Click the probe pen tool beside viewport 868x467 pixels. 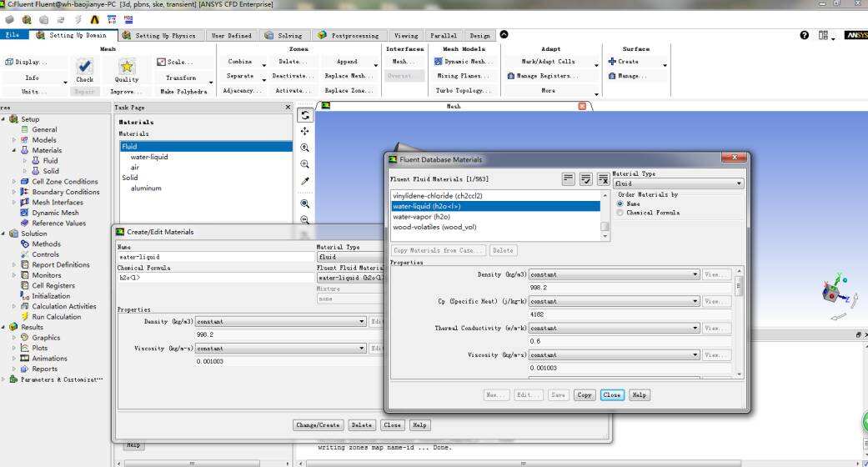[305, 181]
